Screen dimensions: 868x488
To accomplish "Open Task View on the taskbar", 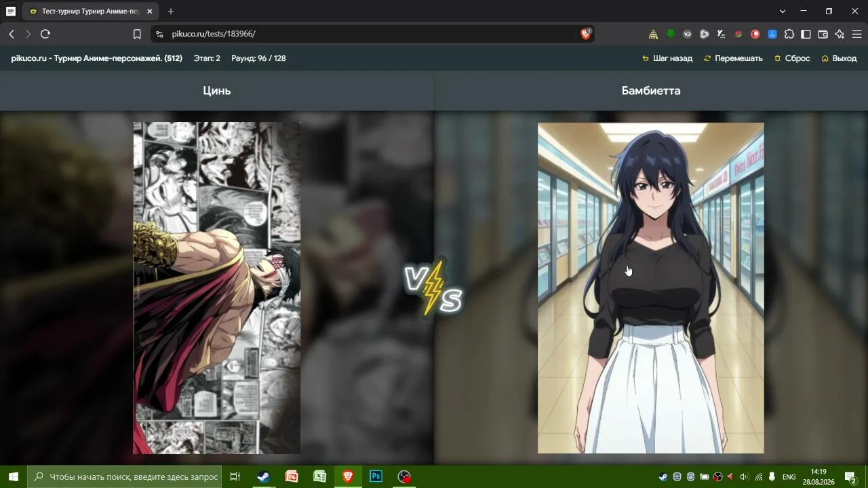I will pyautogui.click(x=235, y=476).
